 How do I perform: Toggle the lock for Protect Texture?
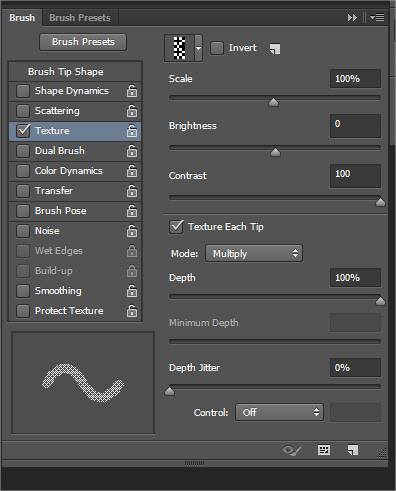click(132, 311)
